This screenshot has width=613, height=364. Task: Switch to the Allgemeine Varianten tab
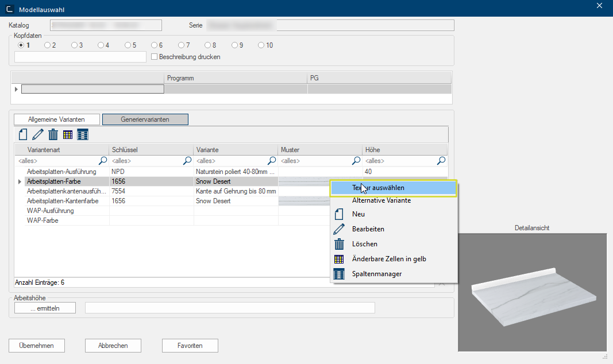click(57, 119)
